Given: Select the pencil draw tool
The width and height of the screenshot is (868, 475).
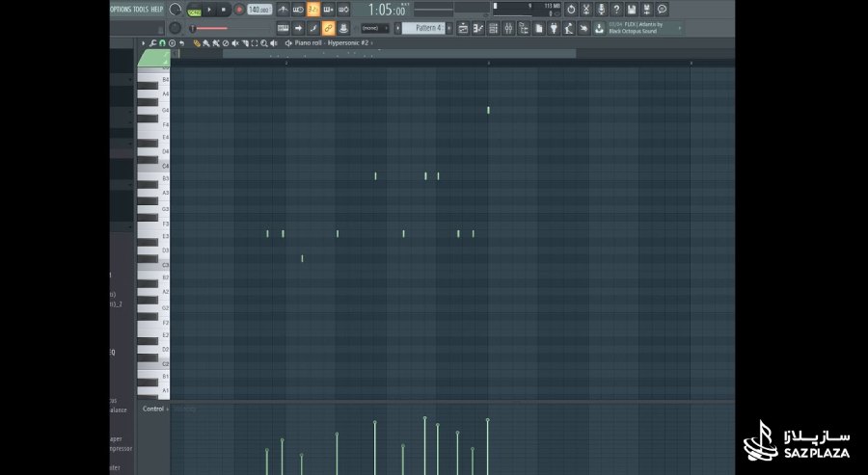Looking at the screenshot, I should (197, 43).
